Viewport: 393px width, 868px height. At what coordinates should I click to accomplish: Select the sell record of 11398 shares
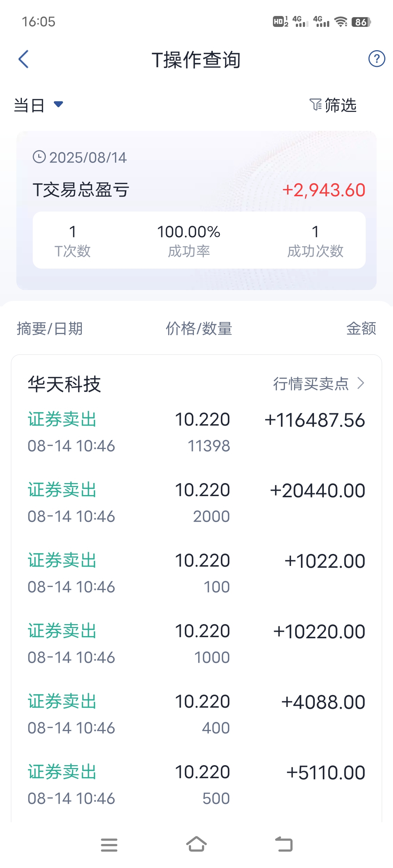[x=196, y=432]
